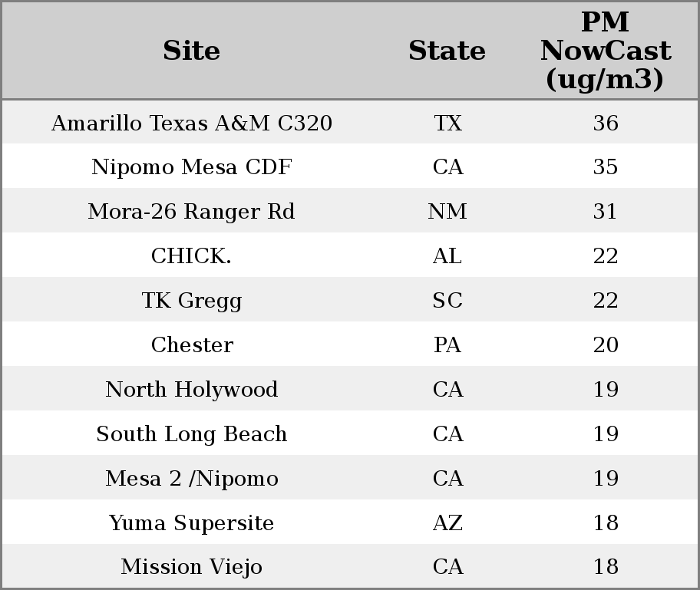Select the Nipomo Mesa CDF site cell
The height and width of the screenshot is (590, 700).
[191, 167]
